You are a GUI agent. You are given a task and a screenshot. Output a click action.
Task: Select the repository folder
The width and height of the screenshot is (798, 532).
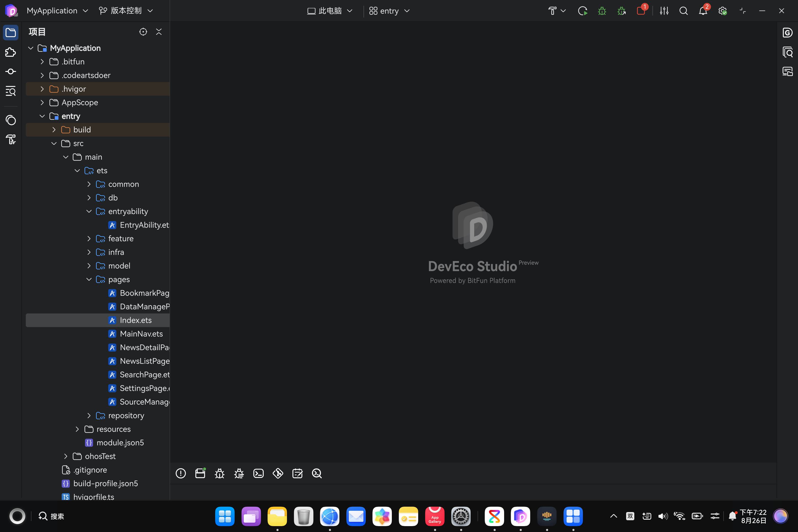click(x=98, y=416)
